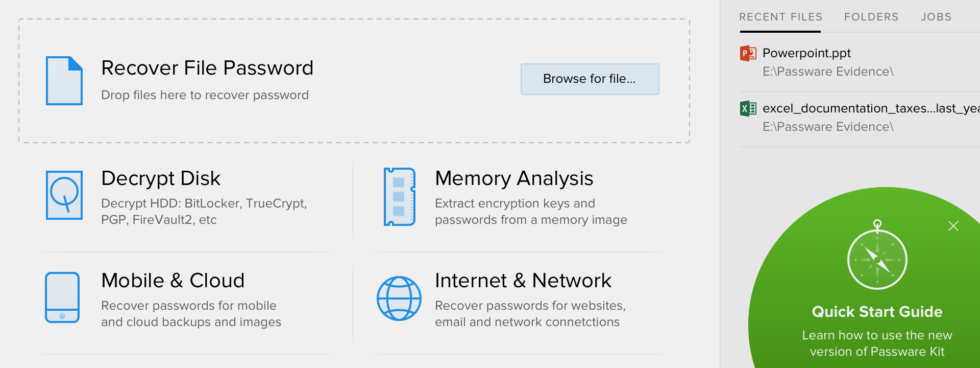Choose the Internet & Network heading
The height and width of the screenshot is (368, 980).
[x=523, y=281]
